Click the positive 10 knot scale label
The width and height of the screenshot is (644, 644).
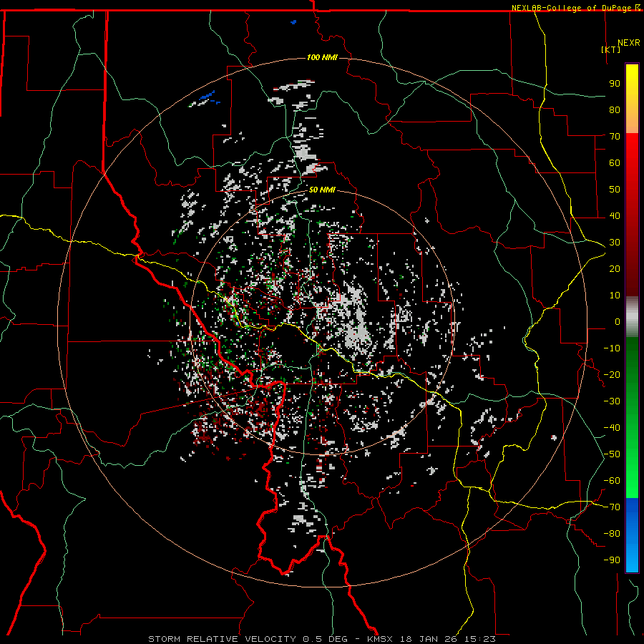click(x=615, y=296)
